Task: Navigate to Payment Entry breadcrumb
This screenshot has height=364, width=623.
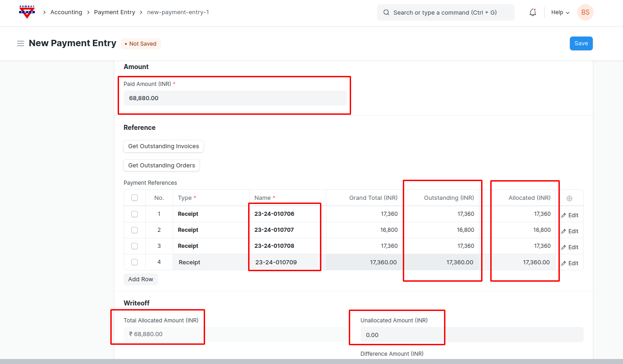Action: coord(114,12)
